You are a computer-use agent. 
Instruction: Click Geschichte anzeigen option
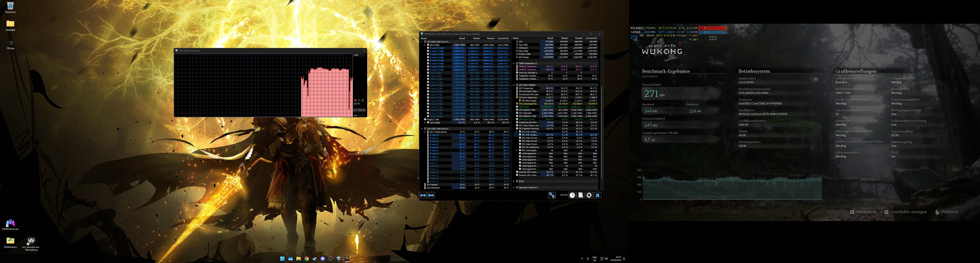[x=909, y=212]
